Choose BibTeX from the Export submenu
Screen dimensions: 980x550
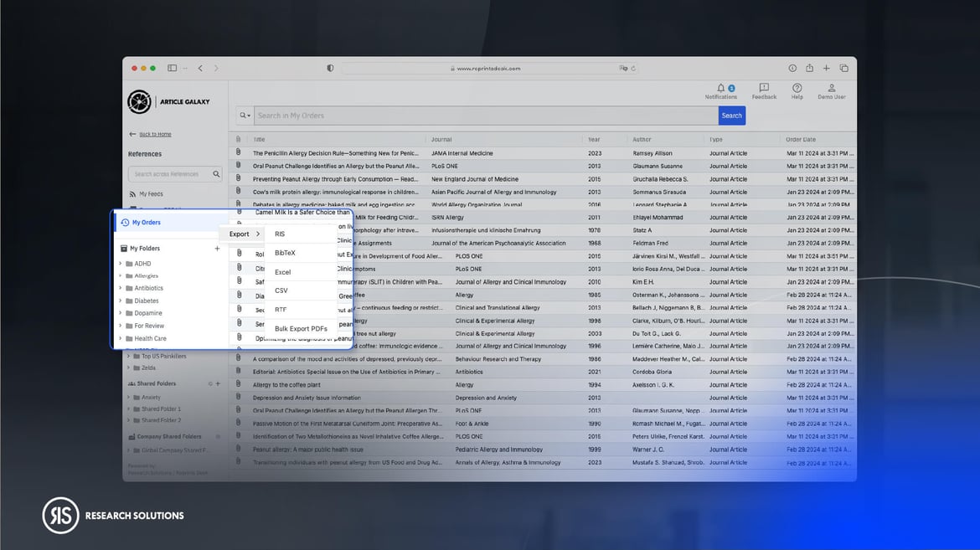pyautogui.click(x=285, y=253)
